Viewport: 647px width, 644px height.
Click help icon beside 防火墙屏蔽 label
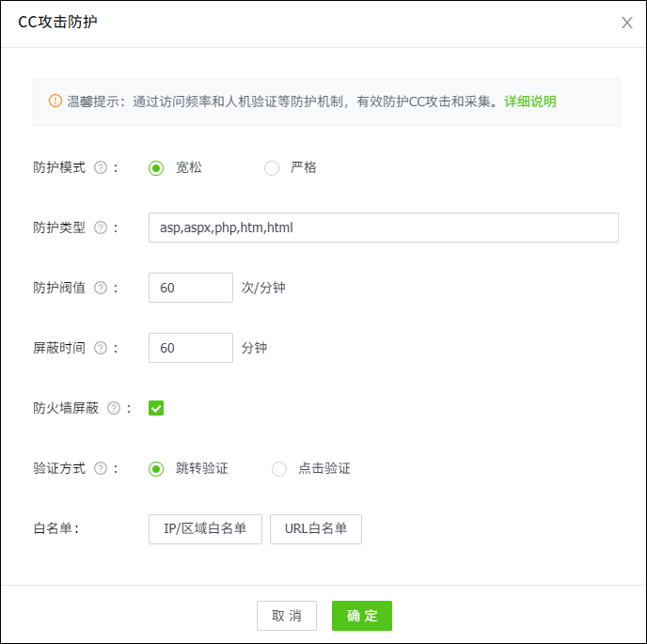point(114,408)
